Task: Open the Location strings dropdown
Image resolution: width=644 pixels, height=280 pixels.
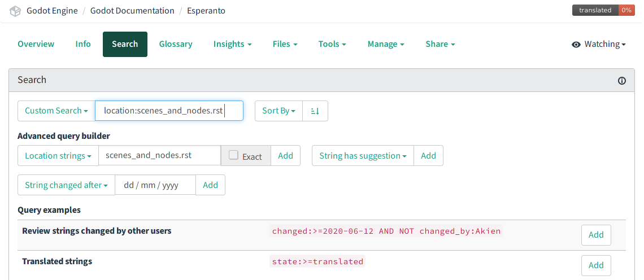Action: coord(58,156)
